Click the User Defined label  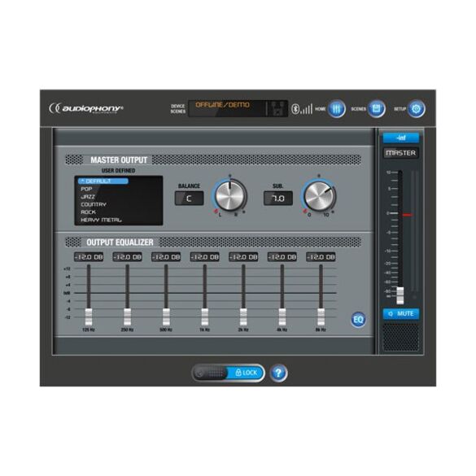tap(119, 171)
